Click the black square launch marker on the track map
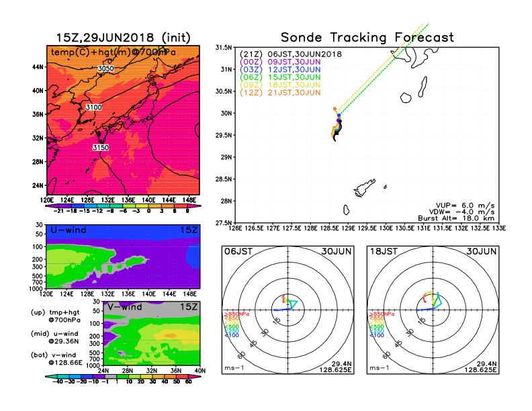Screen dimensions: 532x411 tap(337, 133)
